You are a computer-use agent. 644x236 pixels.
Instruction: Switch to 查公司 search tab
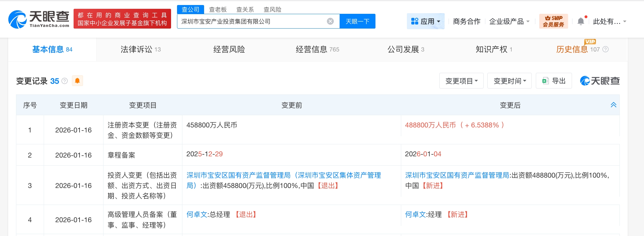click(191, 9)
